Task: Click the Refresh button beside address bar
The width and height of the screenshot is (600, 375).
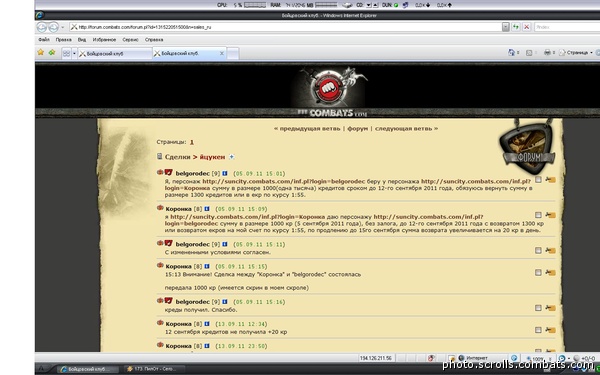Action: tap(516, 27)
